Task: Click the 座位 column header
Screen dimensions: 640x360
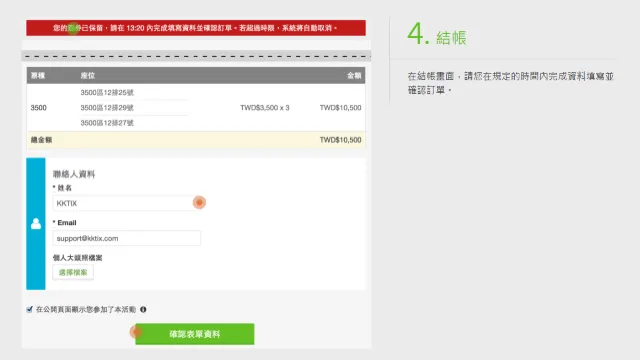Action: [88, 76]
